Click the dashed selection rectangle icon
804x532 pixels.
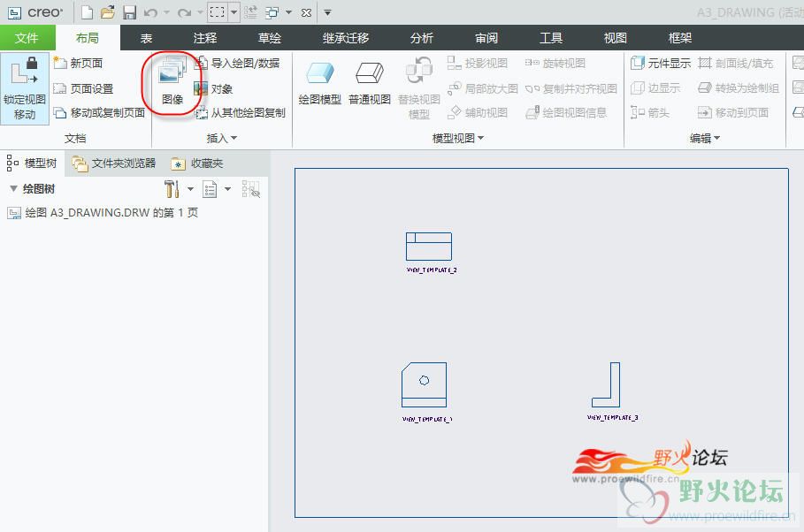coord(218,12)
